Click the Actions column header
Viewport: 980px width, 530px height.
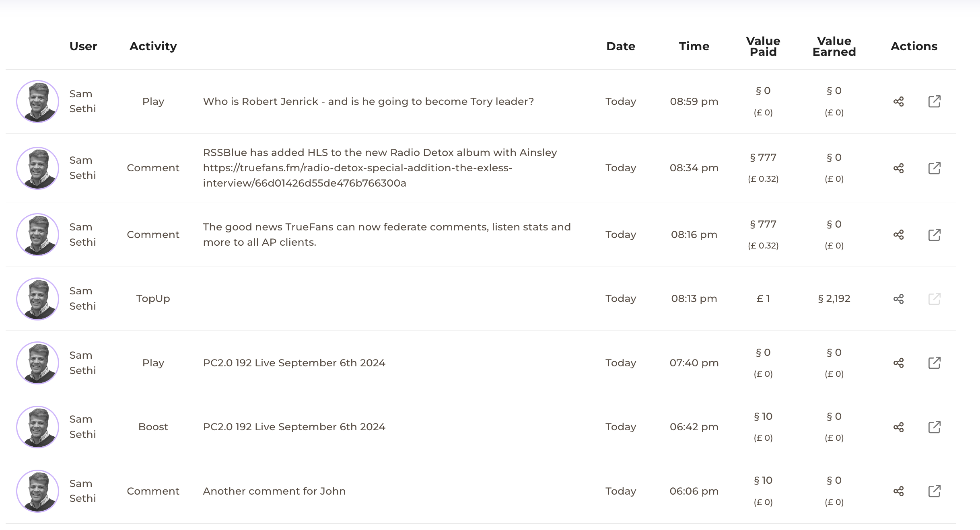point(914,46)
